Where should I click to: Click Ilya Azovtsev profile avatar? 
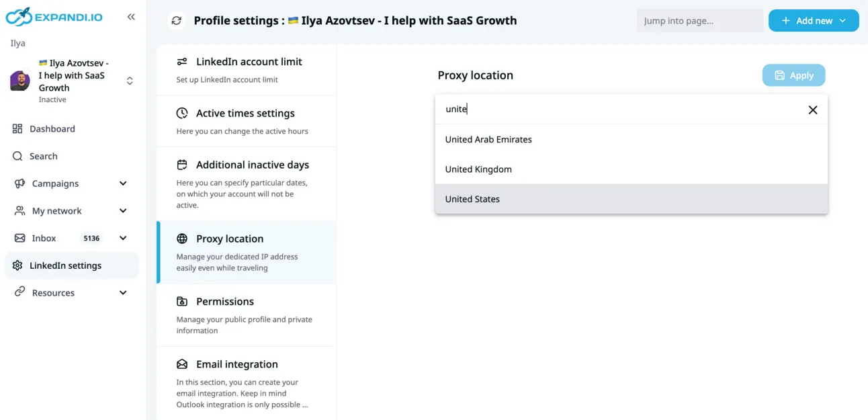(x=20, y=81)
